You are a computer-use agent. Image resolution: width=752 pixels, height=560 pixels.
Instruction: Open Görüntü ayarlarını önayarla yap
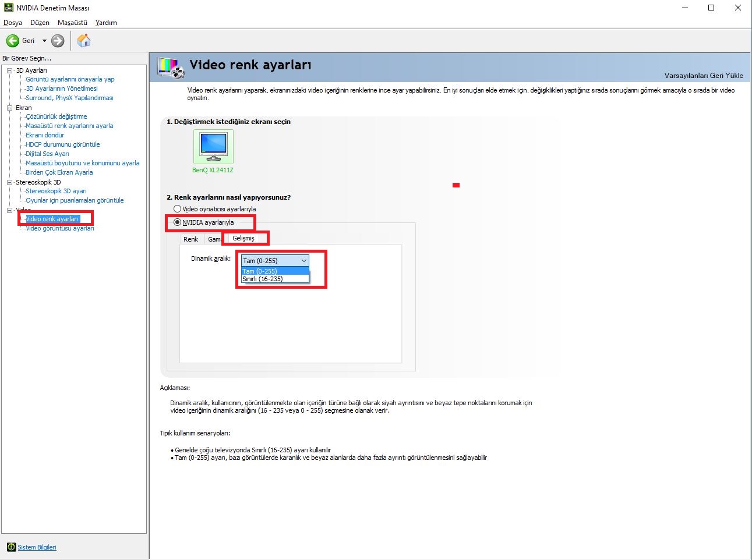pyautogui.click(x=70, y=79)
